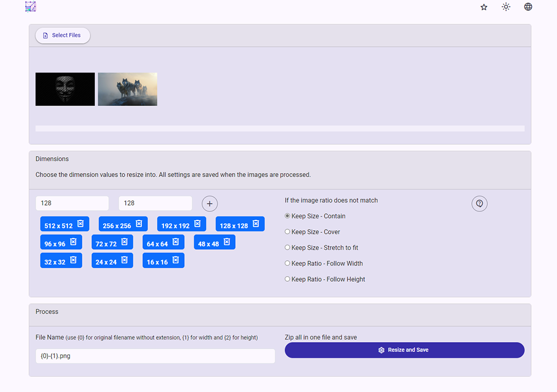The image size is (557, 392).
Task: Choose Keep Ratio - Follow Height
Action: point(288,279)
